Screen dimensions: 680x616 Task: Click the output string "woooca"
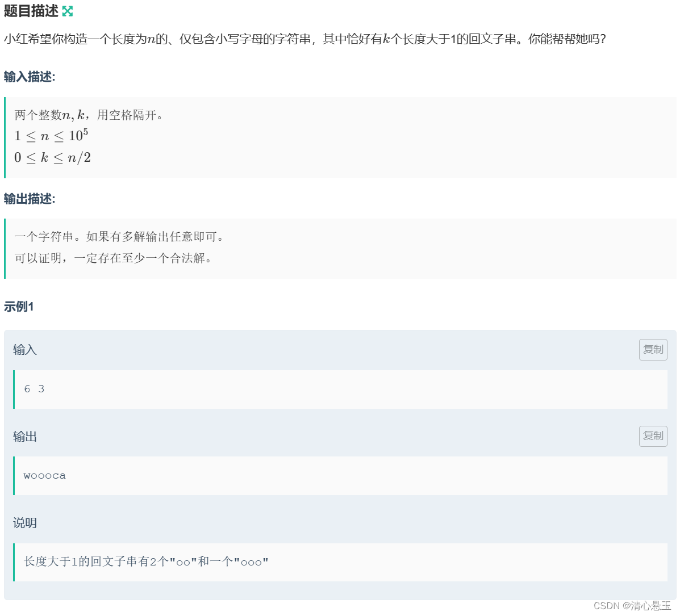pos(44,475)
